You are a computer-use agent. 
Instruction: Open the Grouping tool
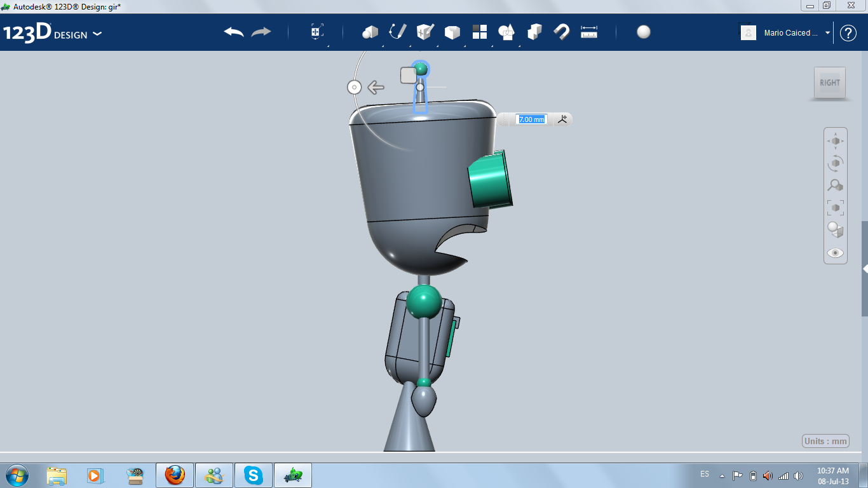[506, 32]
